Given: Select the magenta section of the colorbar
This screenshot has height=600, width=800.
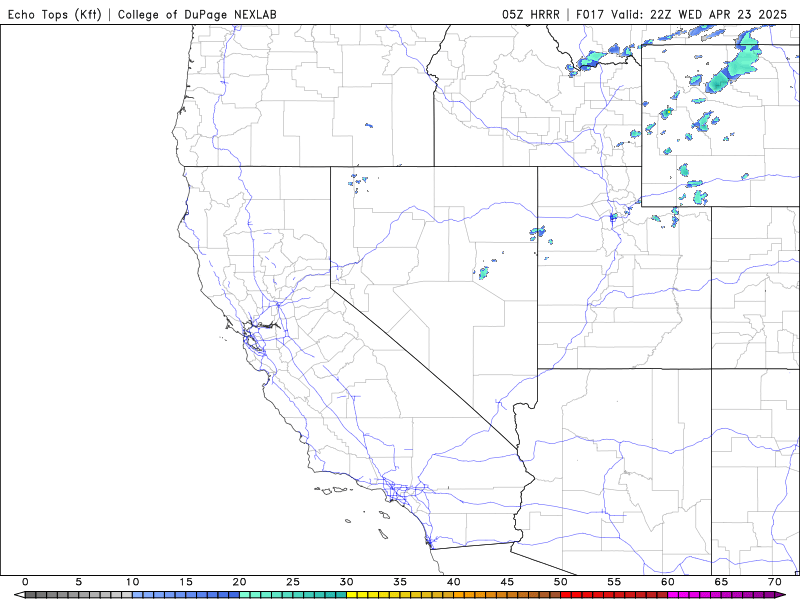Looking at the screenshot, I should click(x=721, y=595).
